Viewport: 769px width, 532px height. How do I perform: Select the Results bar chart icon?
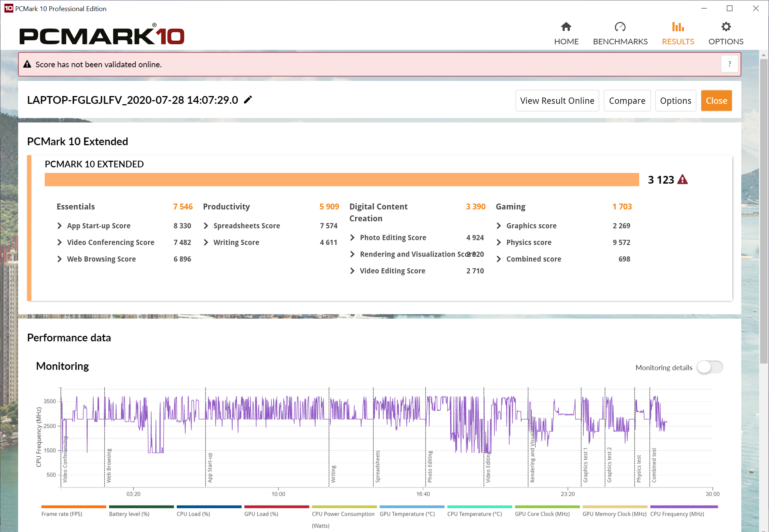(x=678, y=27)
